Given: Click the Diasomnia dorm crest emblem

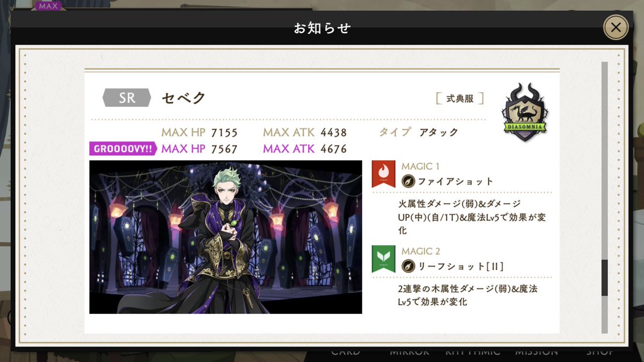Looking at the screenshot, I should (x=525, y=113).
